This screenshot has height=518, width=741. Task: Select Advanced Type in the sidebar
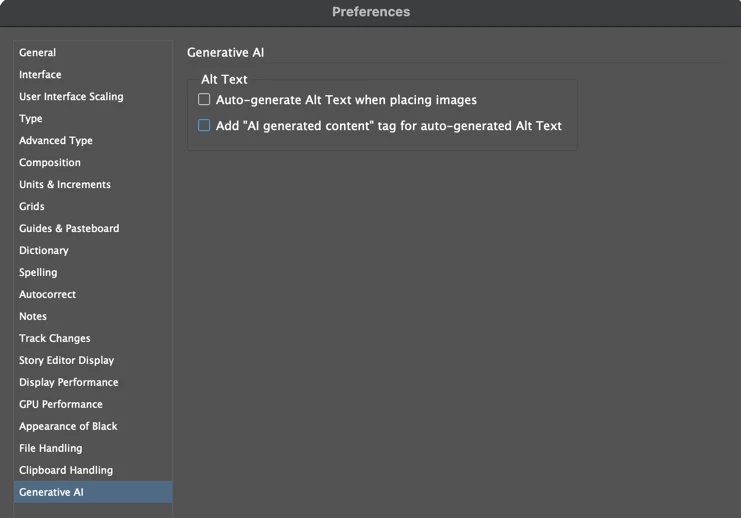[56, 141]
